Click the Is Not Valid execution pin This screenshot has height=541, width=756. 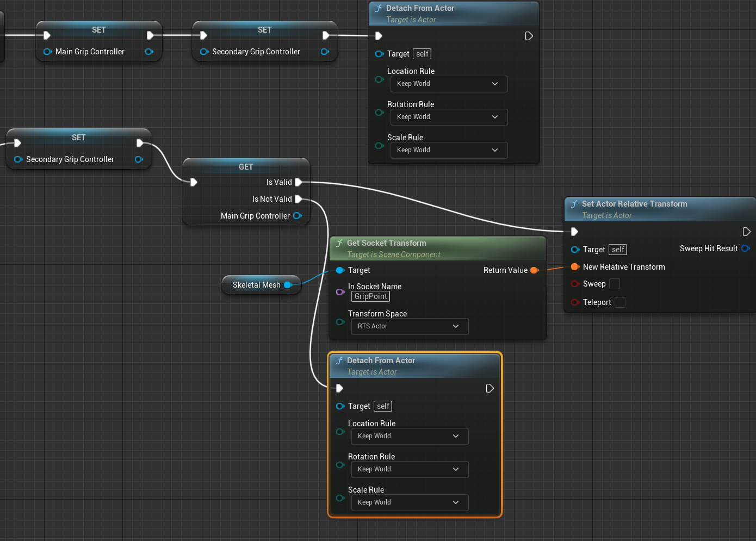298,199
